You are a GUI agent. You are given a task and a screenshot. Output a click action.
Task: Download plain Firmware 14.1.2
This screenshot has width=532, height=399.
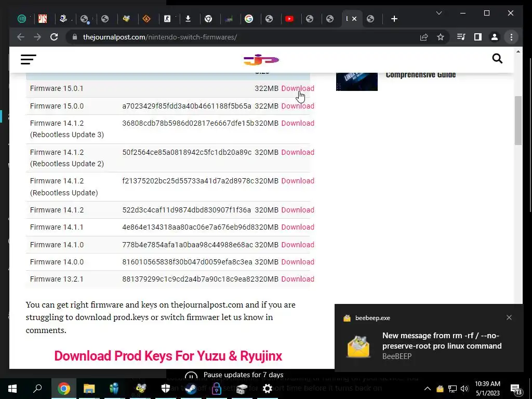click(298, 210)
